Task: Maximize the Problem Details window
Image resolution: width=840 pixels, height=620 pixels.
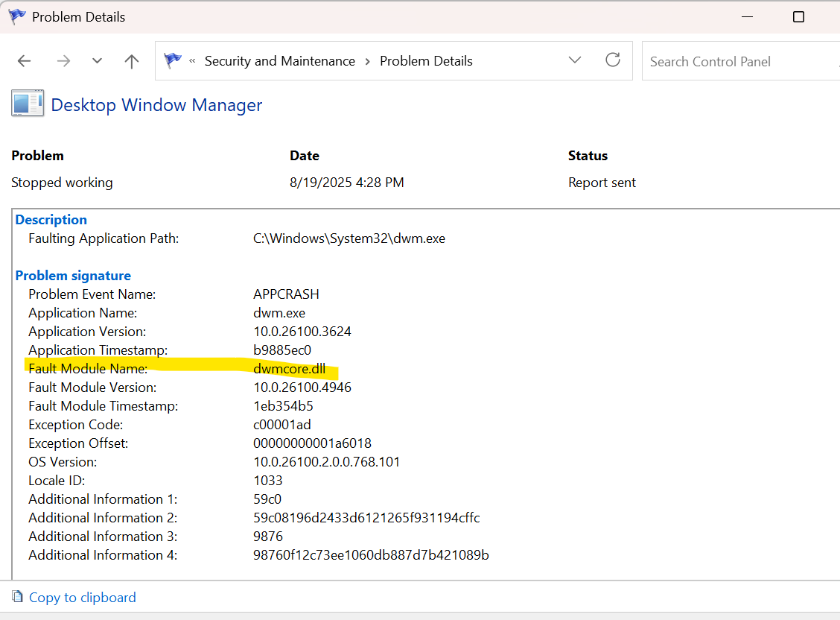Action: click(x=799, y=16)
